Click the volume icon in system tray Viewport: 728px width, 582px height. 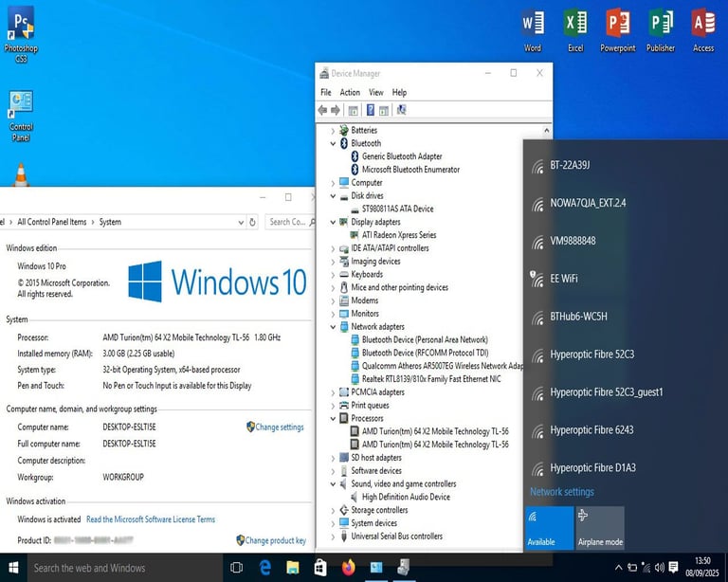660,567
